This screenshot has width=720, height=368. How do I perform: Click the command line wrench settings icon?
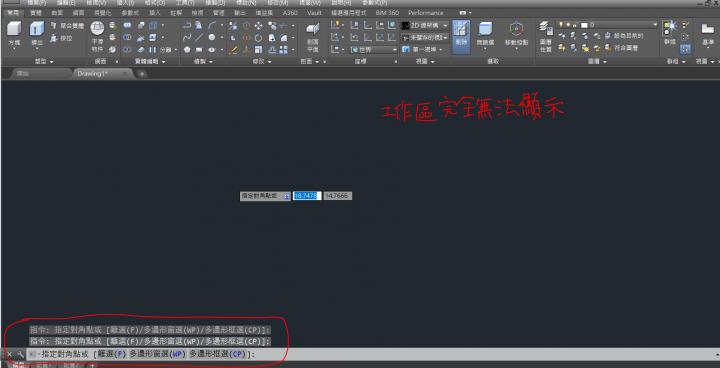20,354
